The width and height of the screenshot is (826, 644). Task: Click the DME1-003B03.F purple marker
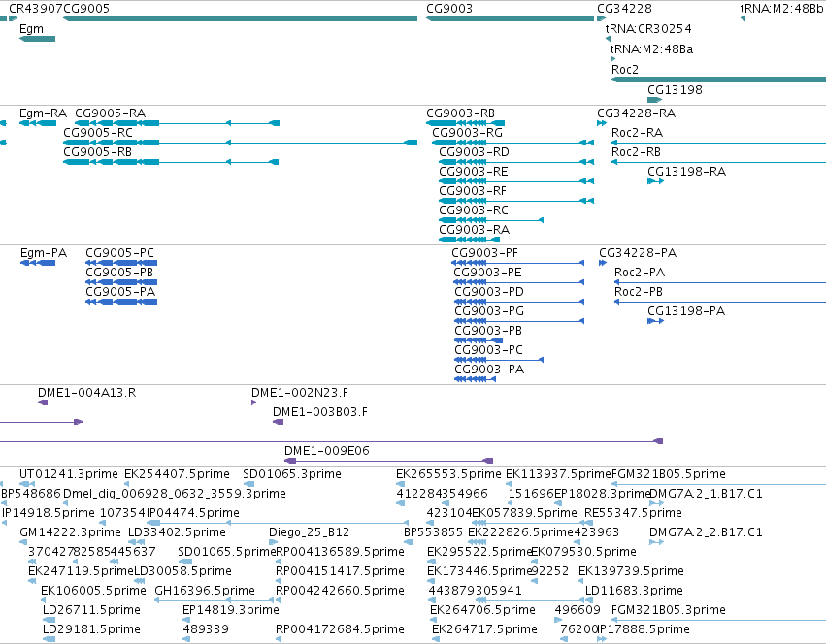tap(279, 422)
